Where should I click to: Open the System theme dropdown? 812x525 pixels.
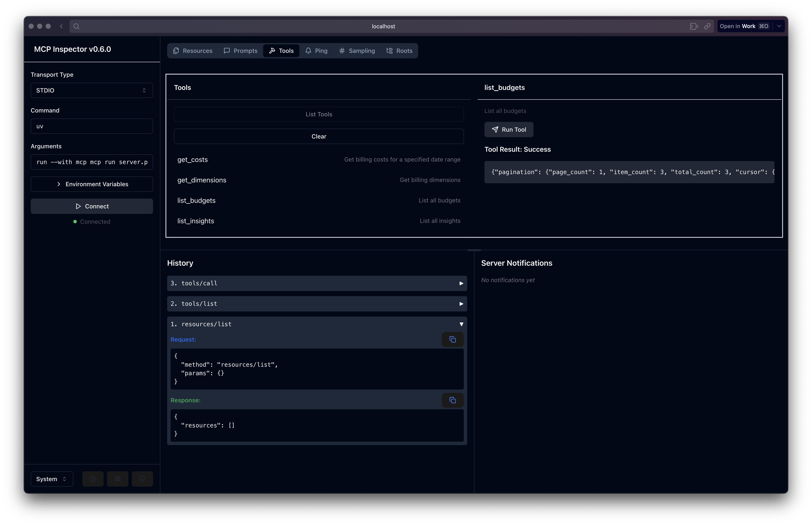coord(52,479)
